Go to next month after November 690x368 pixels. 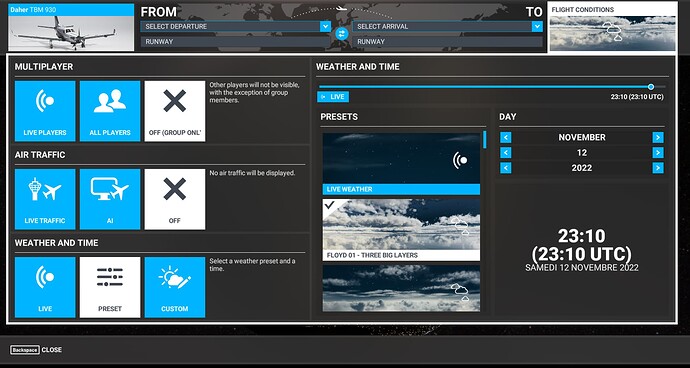[x=658, y=137]
